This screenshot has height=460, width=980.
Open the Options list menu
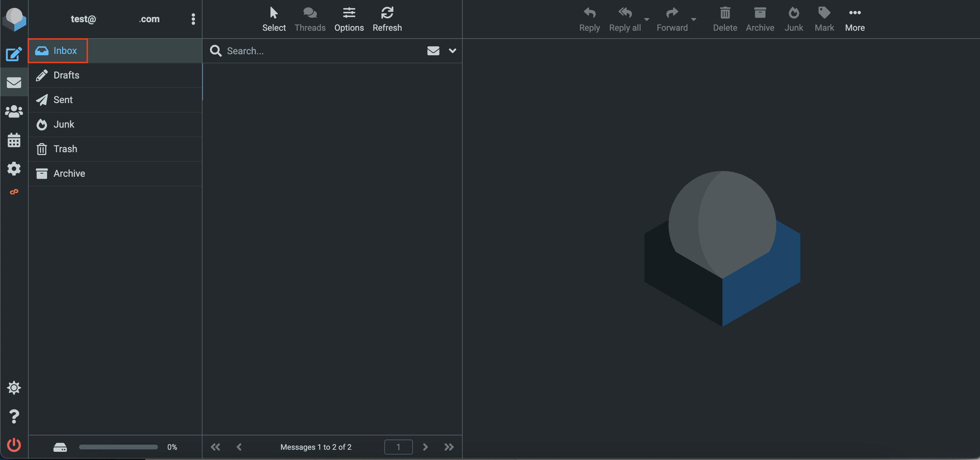tap(348, 19)
